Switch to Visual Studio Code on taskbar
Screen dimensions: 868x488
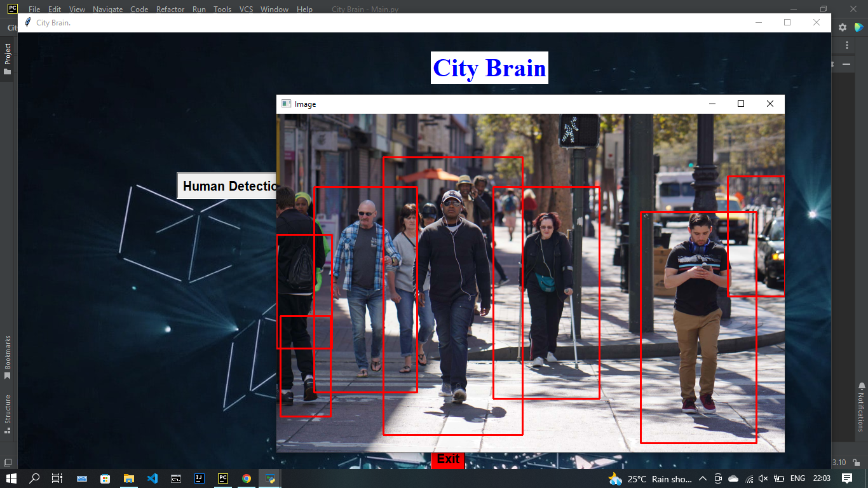[153, 478]
